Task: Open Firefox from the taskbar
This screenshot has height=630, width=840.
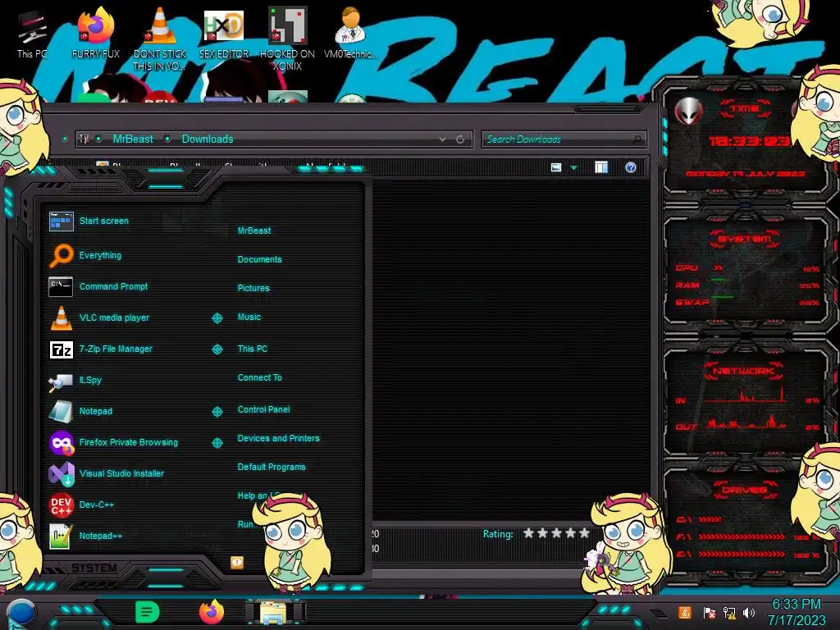Action: [212, 612]
